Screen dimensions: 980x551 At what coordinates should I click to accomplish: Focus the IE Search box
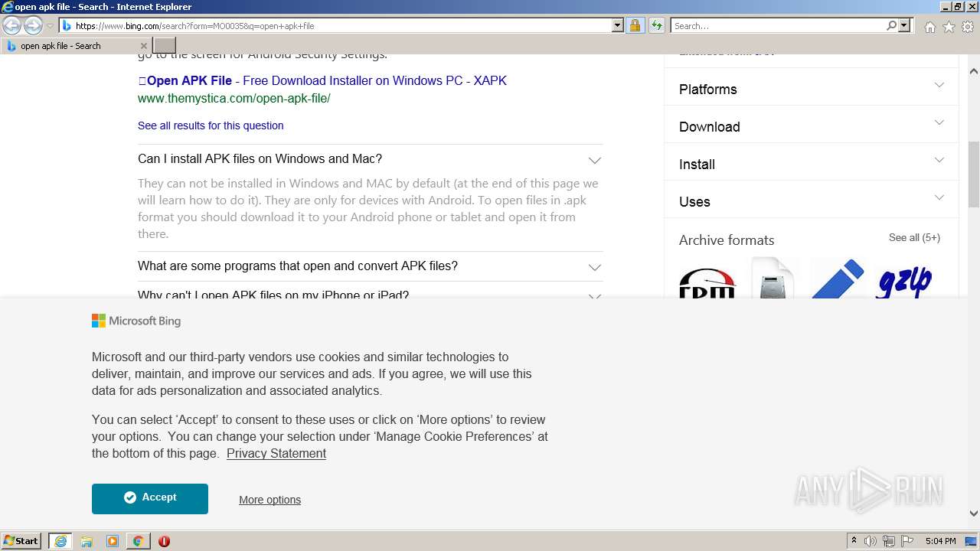click(778, 26)
